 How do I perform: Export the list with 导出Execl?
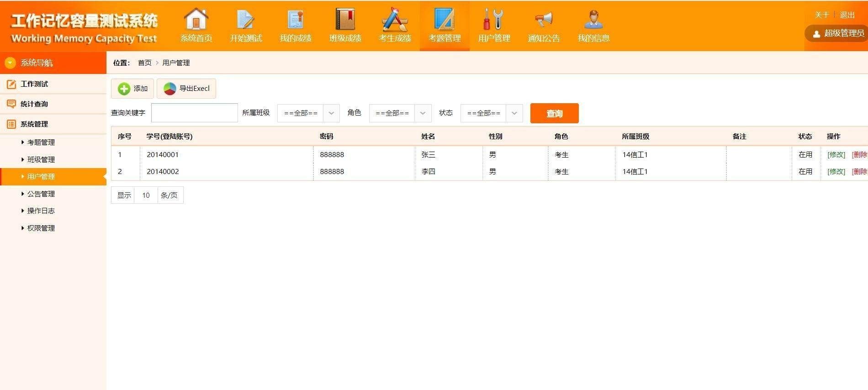186,89
